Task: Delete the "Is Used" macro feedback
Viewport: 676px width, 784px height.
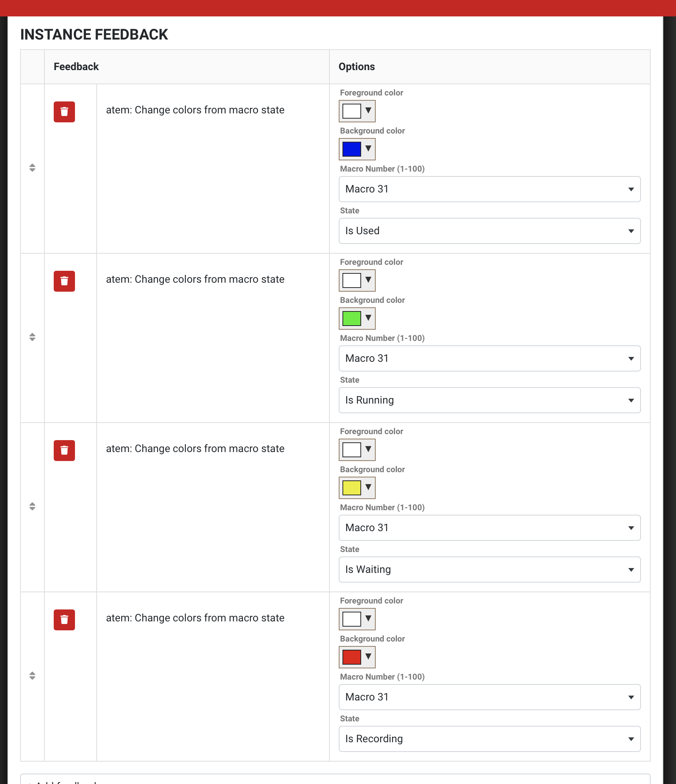Action: 64,112
